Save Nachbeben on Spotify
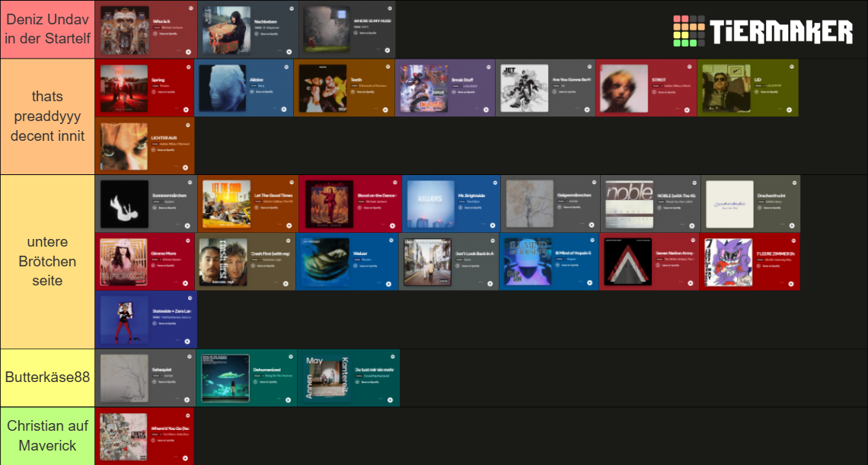The width and height of the screenshot is (868, 465). 265,33
